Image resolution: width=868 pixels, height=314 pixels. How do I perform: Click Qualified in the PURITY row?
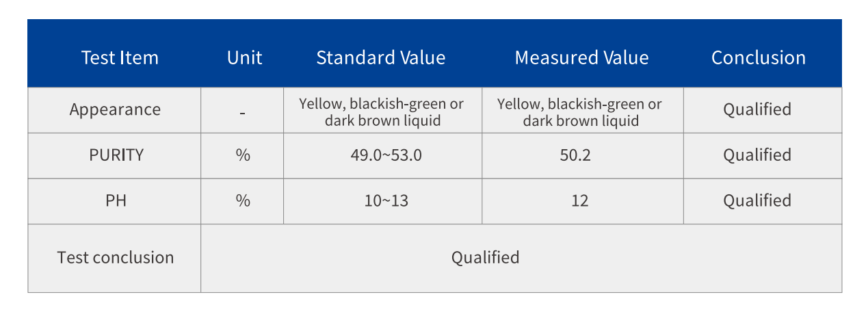point(757,155)
